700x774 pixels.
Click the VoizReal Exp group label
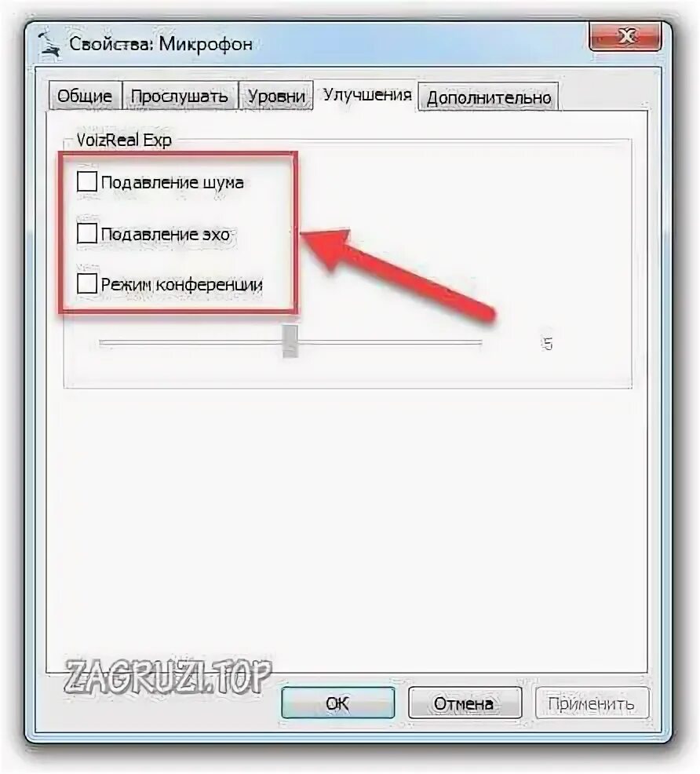coord(124,141)
